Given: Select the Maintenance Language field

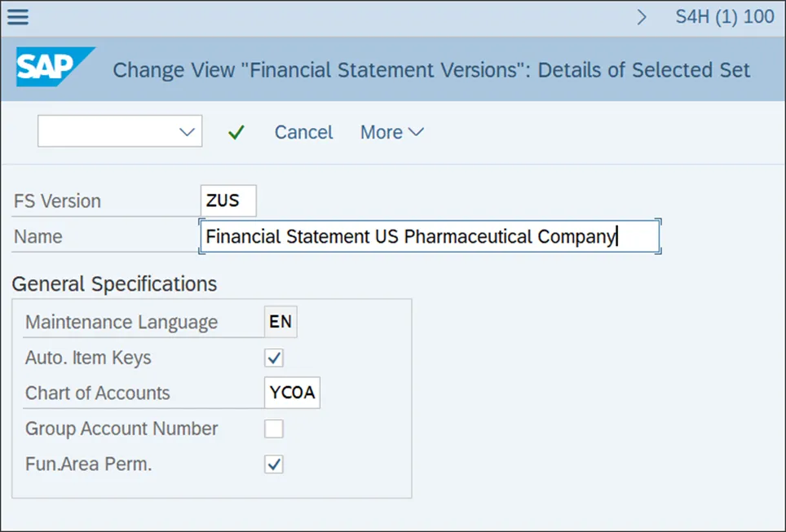Looking at the screenshot, I should [x=280, y=322].
